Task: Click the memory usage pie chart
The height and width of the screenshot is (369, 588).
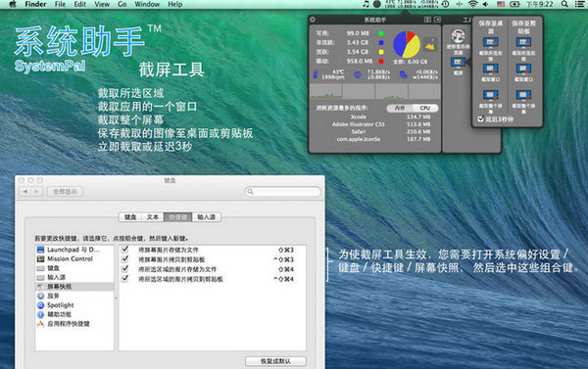Action: tap(406, 45)
